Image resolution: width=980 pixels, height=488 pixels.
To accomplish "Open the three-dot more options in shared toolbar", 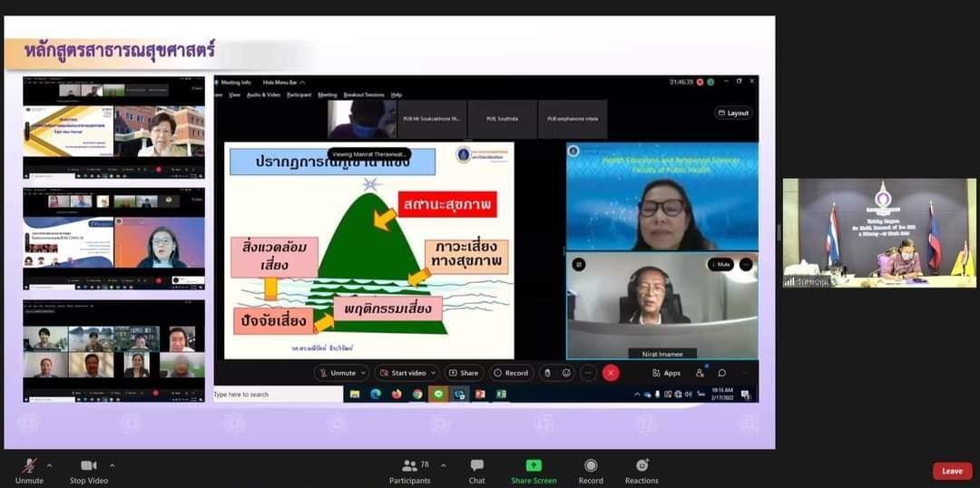I will pyautogui.click(x=589, y=373).
